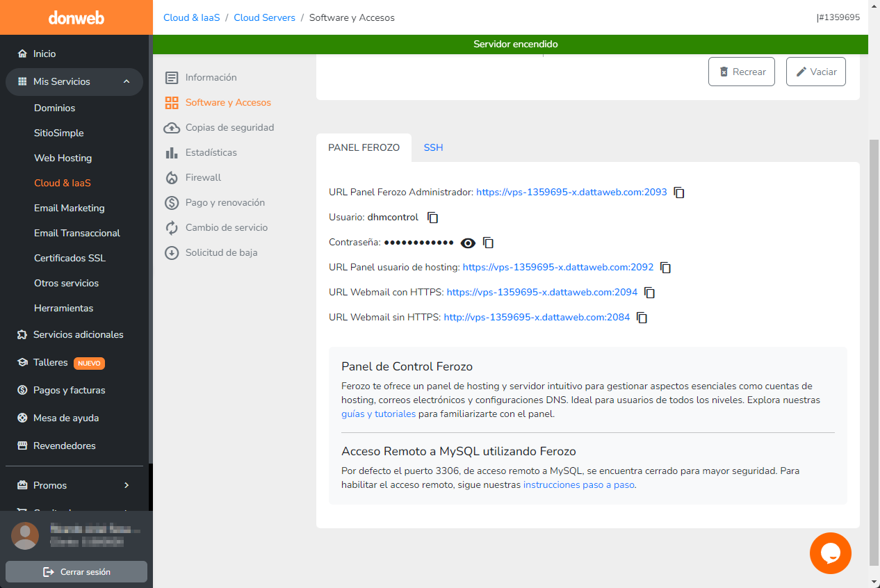Click the #1359695 server ID text
Image resolution: width=880 pixels, height=588 pixels.
click(838, 17)
